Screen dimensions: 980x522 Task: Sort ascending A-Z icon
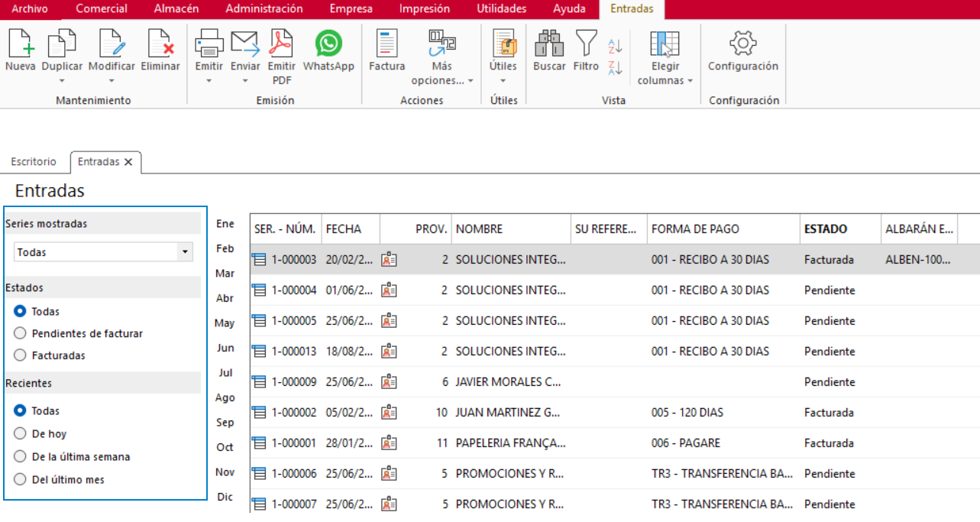pos(615,47)
